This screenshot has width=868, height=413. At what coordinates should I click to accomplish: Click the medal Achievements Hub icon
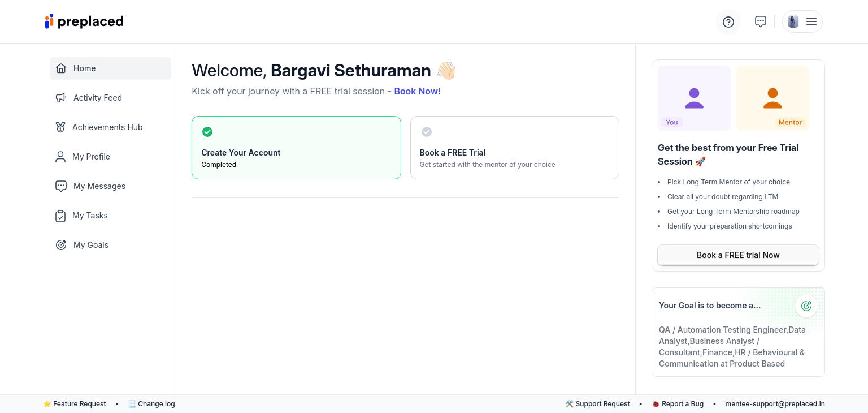pos(60,127)
